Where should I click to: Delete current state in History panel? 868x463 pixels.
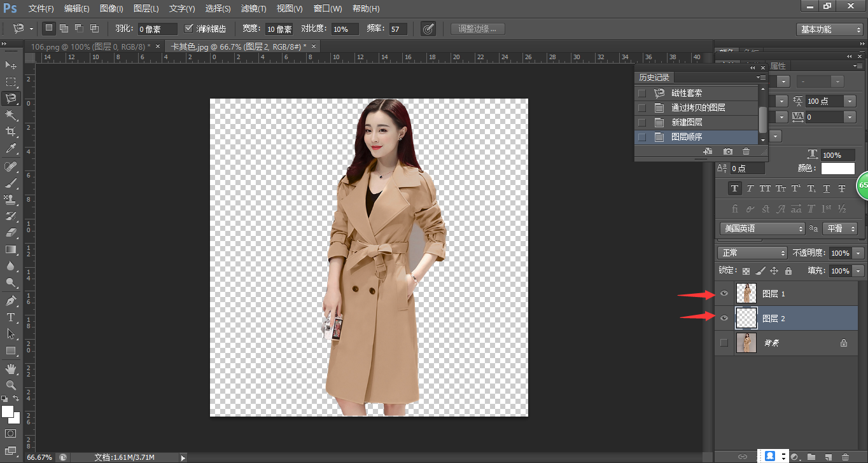(x=746, y=151)
